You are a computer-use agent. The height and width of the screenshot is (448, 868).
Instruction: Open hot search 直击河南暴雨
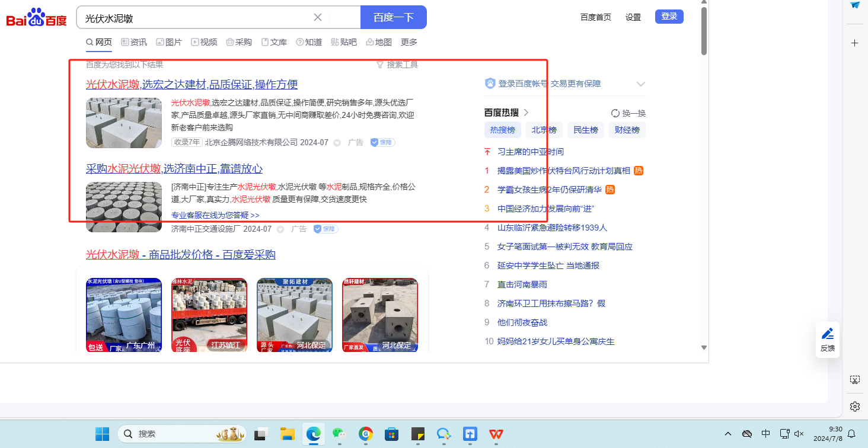click(522, 284)
